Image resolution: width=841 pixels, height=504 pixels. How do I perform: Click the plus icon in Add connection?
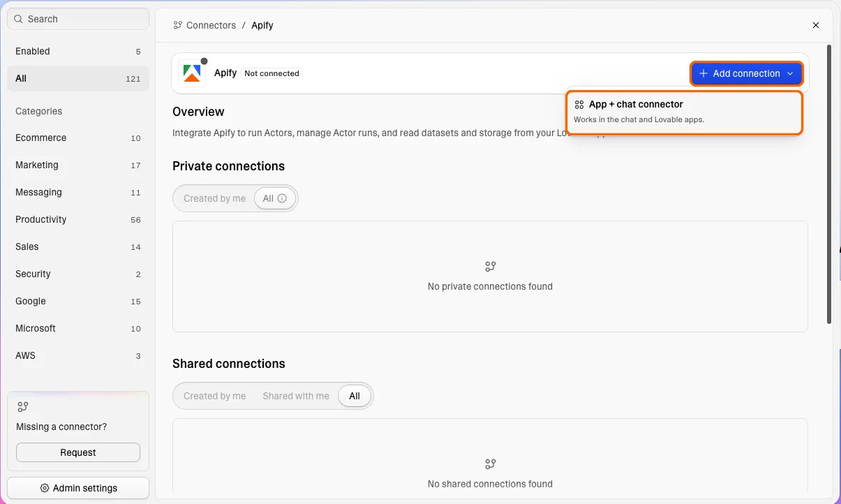(x=704, y=73)
